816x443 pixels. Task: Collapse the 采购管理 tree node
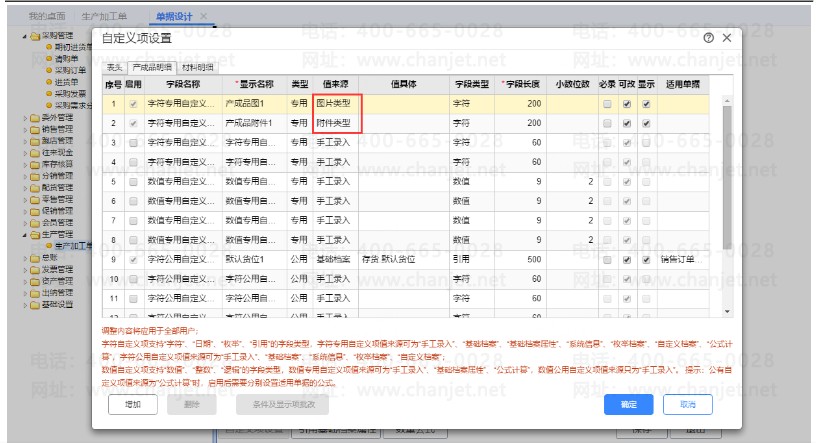24,36
